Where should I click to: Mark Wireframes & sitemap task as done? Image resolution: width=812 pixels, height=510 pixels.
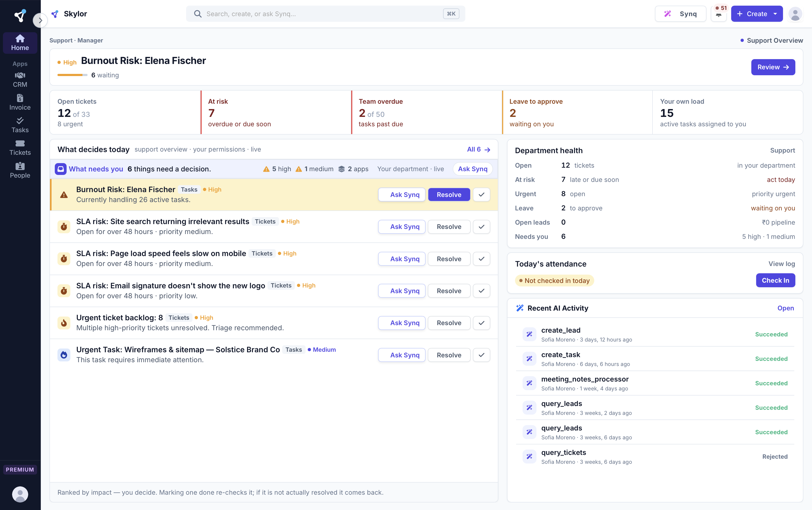tap(481, 355)
